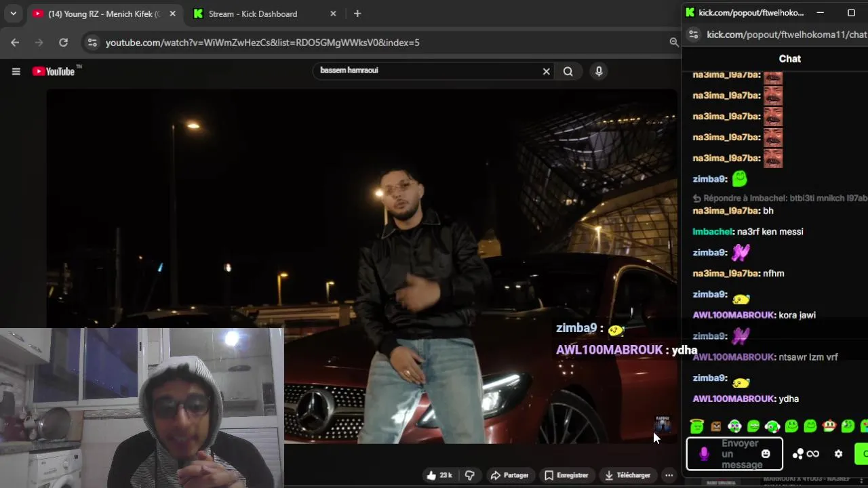Open Kick chat settings gear
This screenshot has height=488, width=868.
(838, 454)
